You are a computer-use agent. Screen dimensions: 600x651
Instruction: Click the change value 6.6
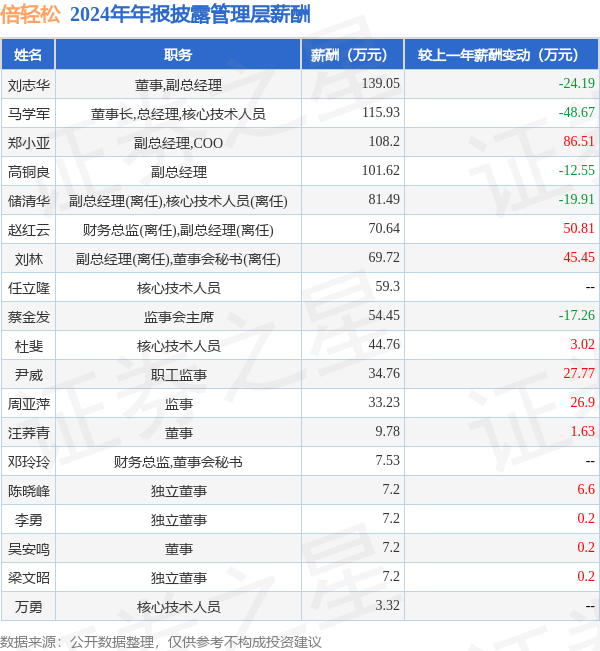point(586,489)
